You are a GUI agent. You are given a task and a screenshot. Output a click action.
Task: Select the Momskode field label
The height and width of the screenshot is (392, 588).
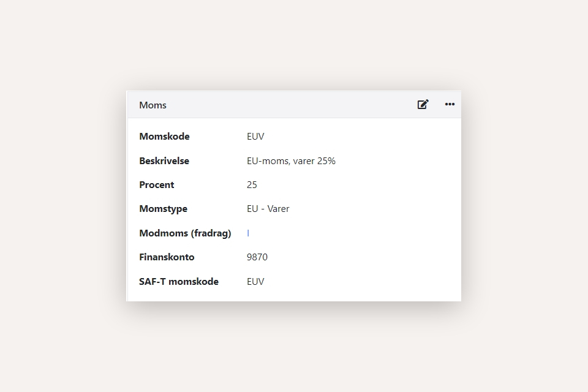pos(164,137)
